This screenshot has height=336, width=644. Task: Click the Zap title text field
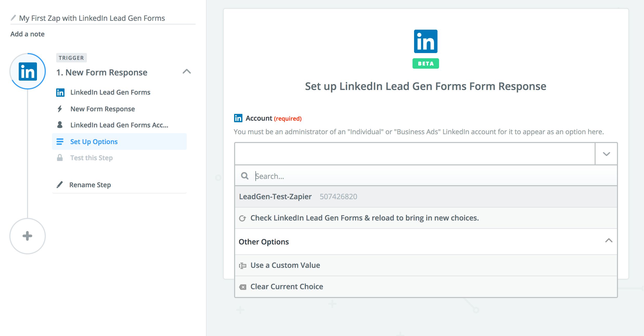coord(92,18)
